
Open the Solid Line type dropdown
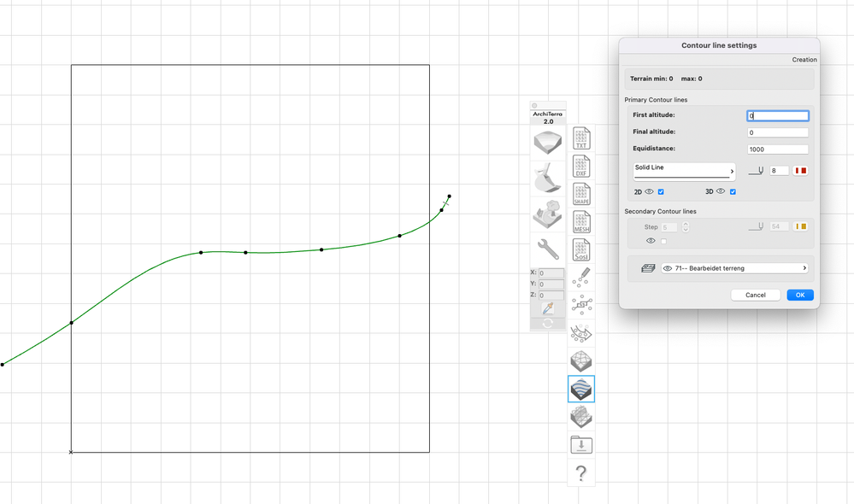[x=684, y=171]
